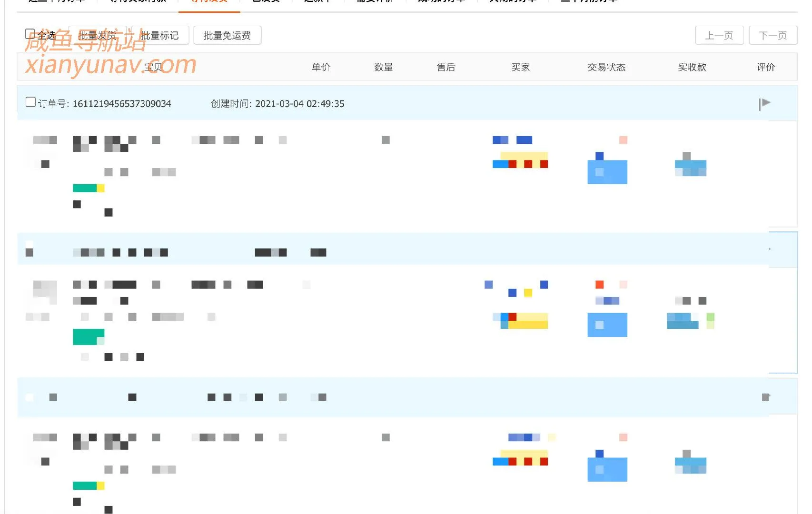
Task: Click the 交易状态 column header
Action: pyautogui.click(x=606, y=67)
